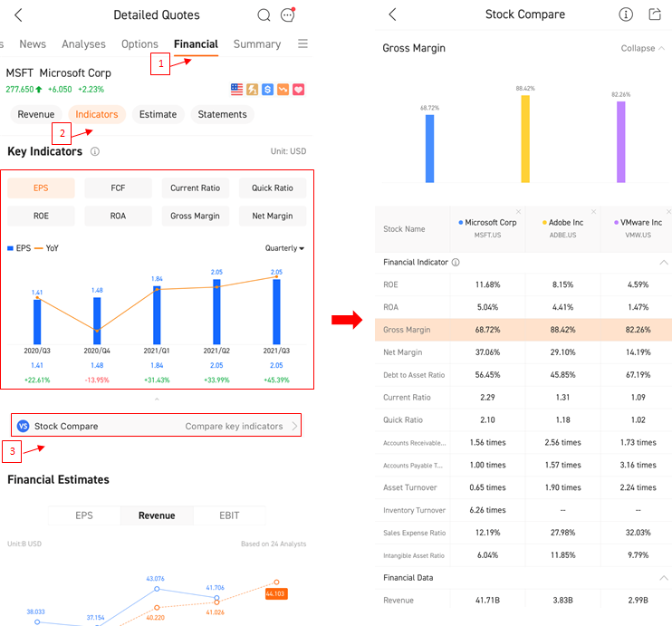The width and height of the screenshot is (672, 626).
Task: Select the Gross Margin chip
Action: point(196,216)
